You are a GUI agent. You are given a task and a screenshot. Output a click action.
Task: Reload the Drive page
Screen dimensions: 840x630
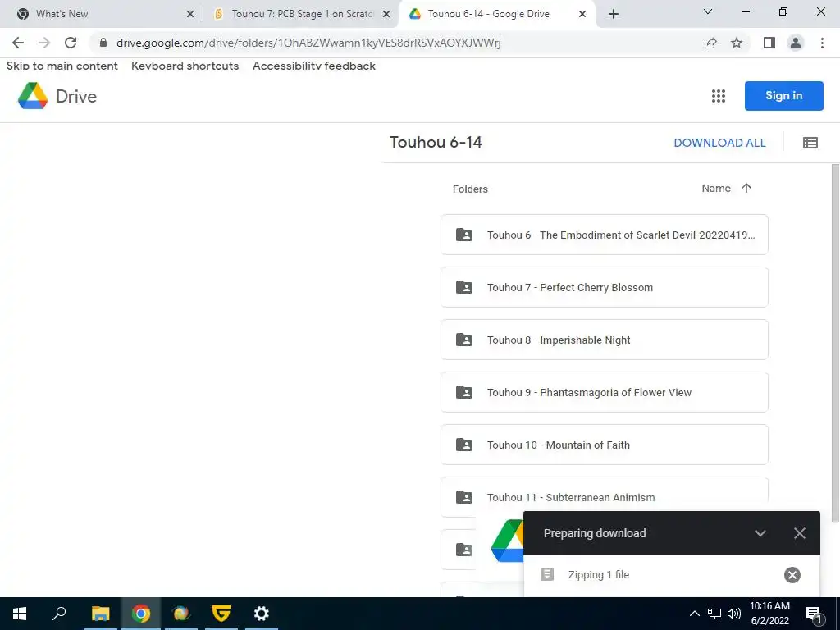71,43
